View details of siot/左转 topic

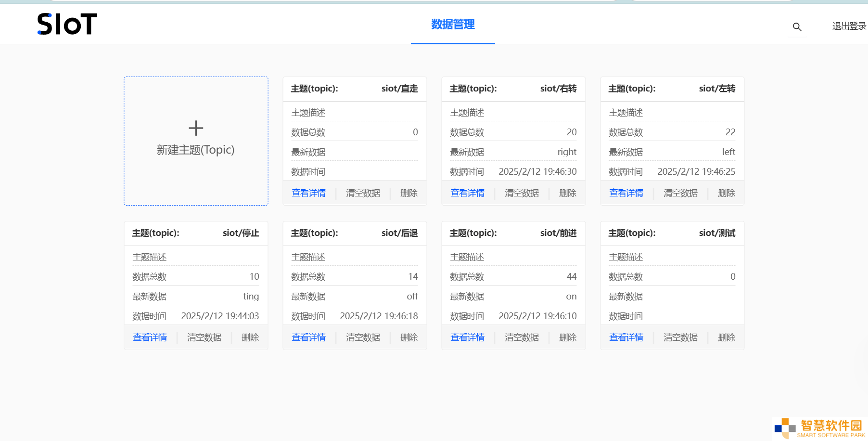coord(626,193)
